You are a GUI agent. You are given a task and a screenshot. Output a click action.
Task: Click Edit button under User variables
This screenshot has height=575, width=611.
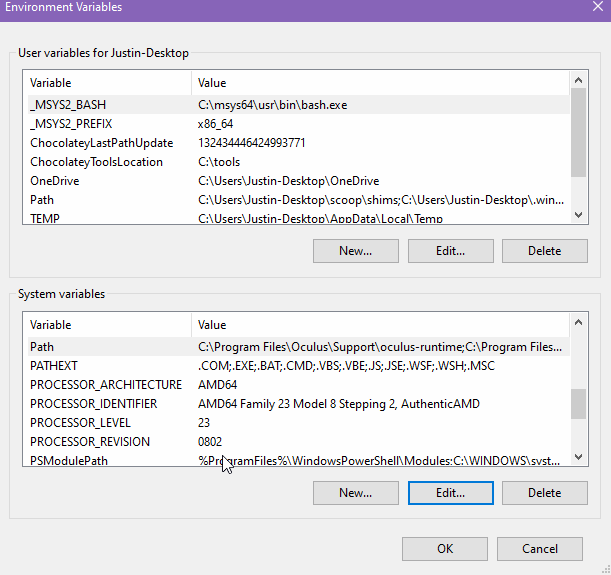click(450, 250)
